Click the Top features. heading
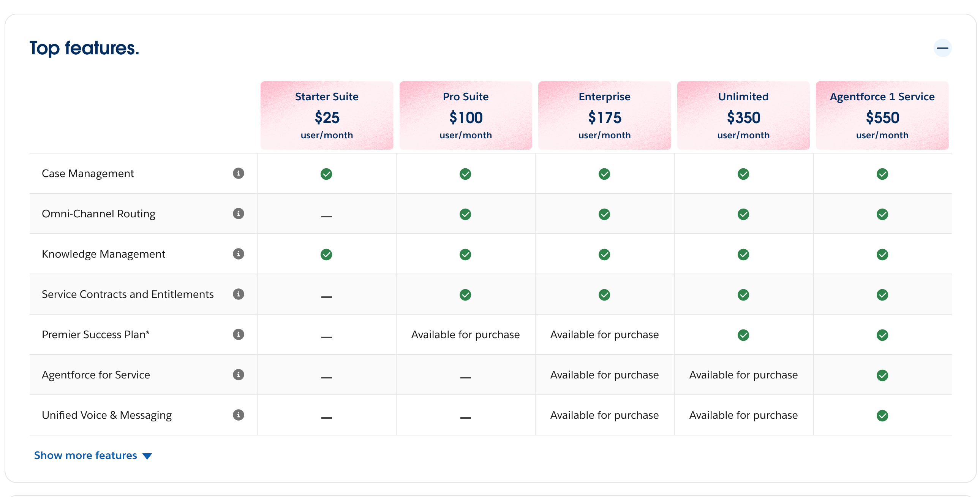The image size is (980, 497). [x=84, y=49]
